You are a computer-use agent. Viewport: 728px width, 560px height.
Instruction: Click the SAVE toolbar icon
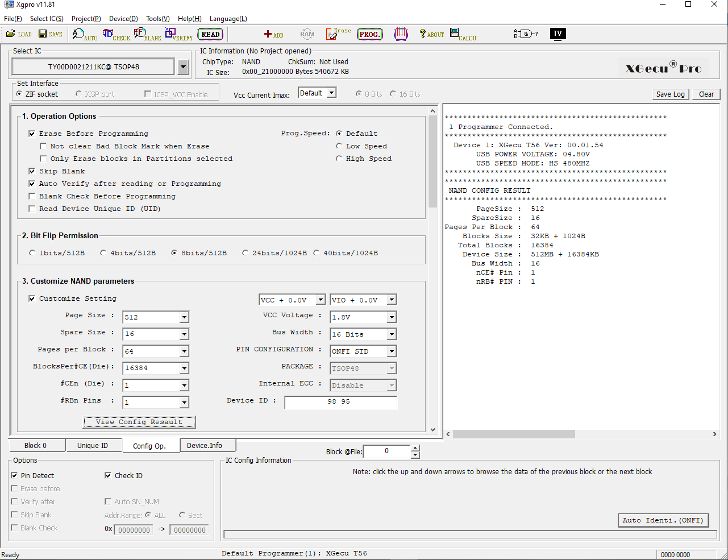pyautogui.click(x=50, y=34)
